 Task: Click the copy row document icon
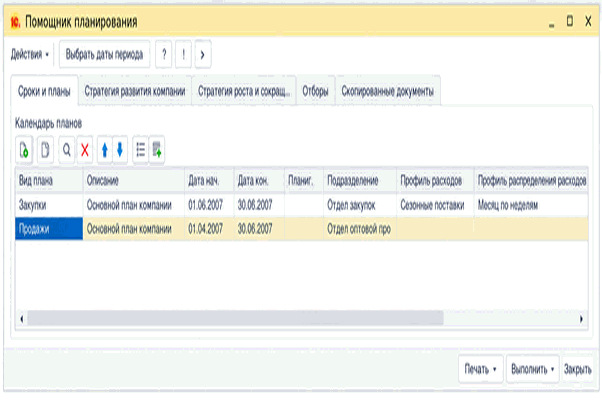pos(45,149)
